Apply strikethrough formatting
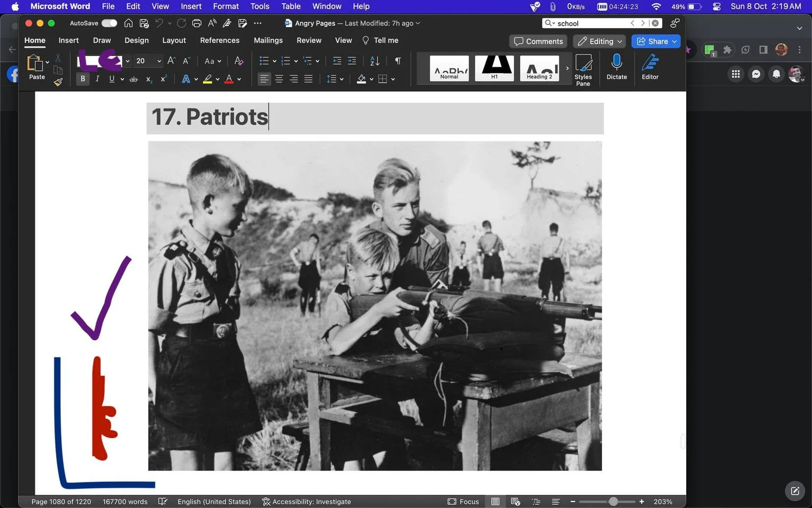 click(134, 79)
